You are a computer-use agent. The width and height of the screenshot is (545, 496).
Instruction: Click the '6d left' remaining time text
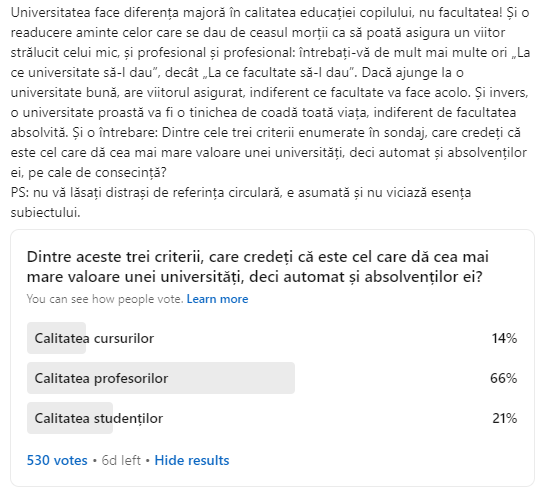click(121, 460)
